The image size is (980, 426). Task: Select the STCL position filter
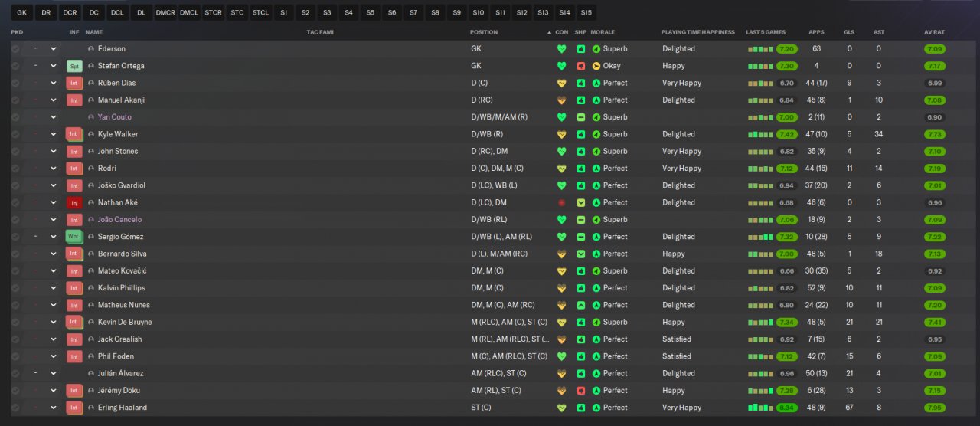point(260,12)
